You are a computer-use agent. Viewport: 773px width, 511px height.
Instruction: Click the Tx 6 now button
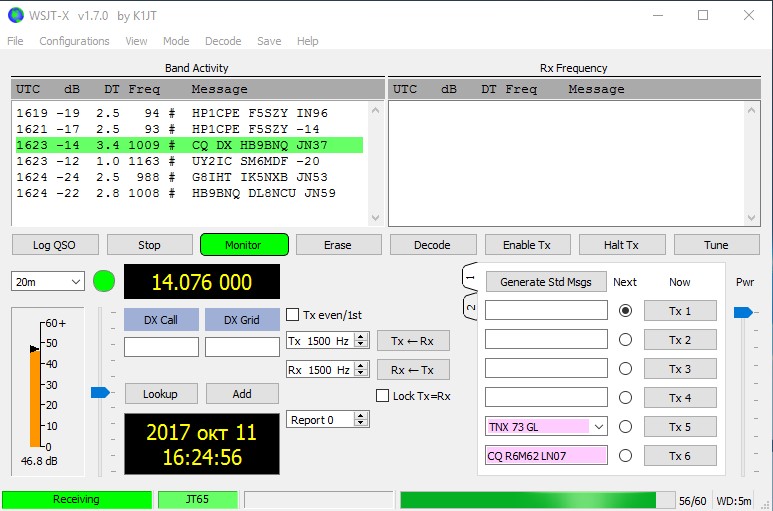680,456
